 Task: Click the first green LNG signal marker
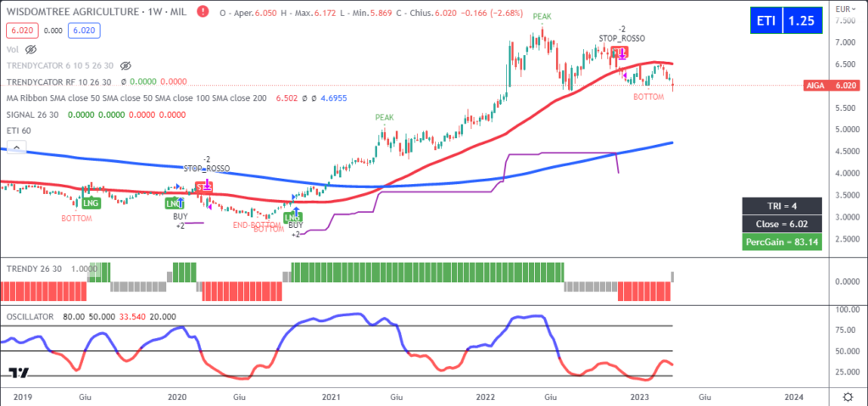[x=91, y=203]
